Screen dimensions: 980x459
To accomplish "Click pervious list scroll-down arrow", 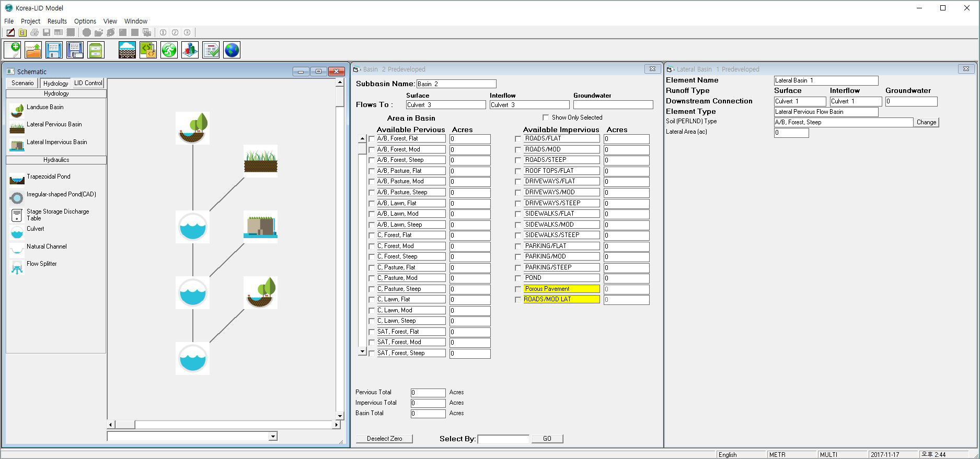I will click(362, 352).
